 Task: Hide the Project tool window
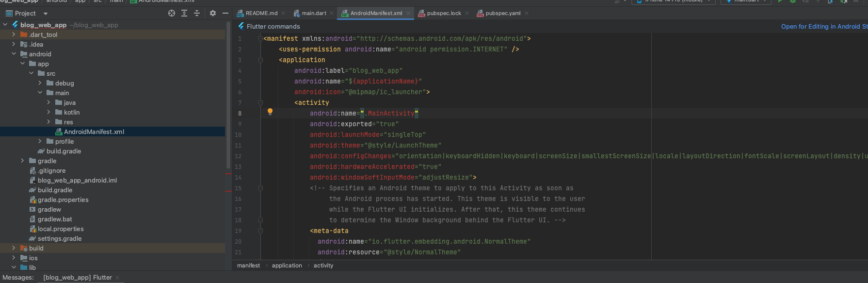[225, 13]
